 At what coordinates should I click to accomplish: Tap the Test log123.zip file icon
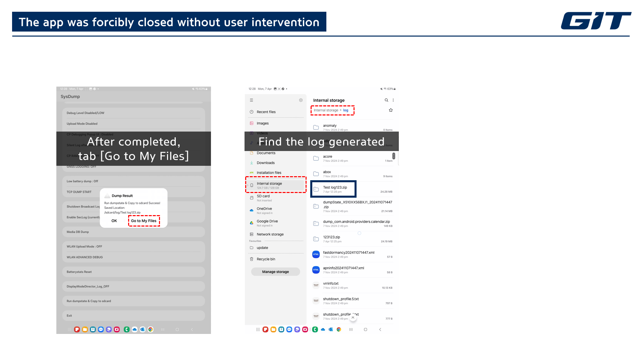pos(316,189)
